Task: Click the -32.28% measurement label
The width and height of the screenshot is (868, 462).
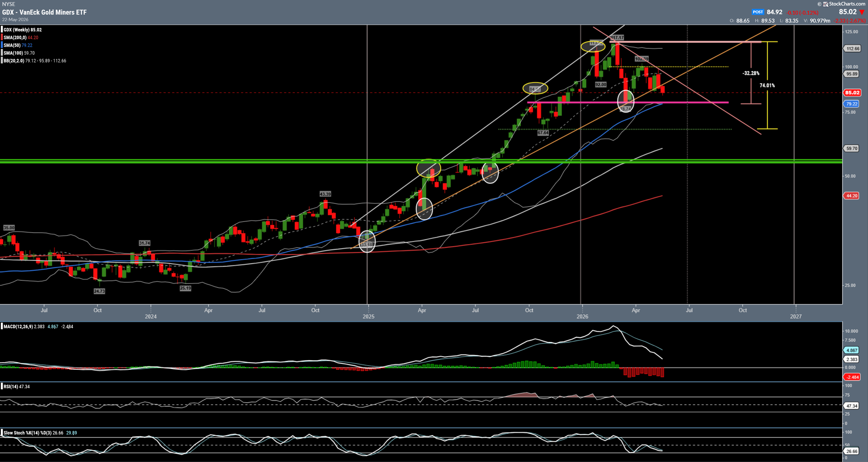Action: (751, 73)
